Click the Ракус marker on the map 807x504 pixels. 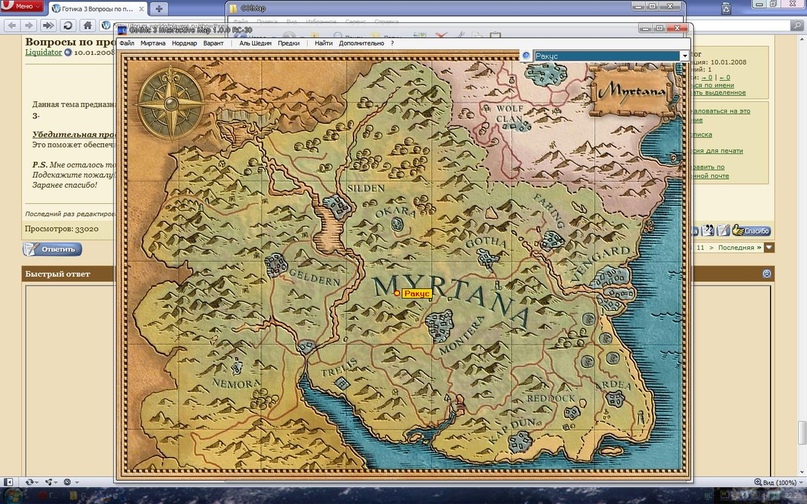398,293
